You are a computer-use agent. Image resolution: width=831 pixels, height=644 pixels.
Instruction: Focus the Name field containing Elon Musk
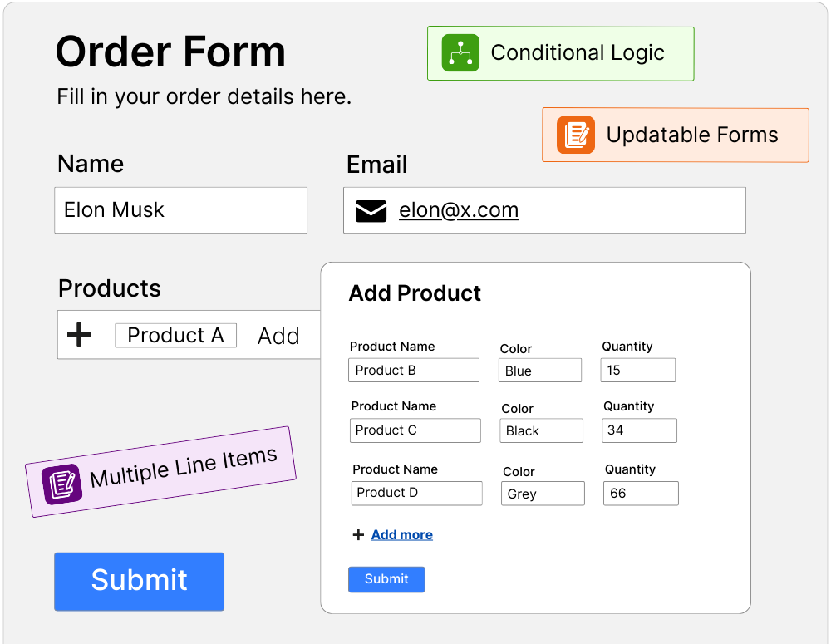coord(180,210)
